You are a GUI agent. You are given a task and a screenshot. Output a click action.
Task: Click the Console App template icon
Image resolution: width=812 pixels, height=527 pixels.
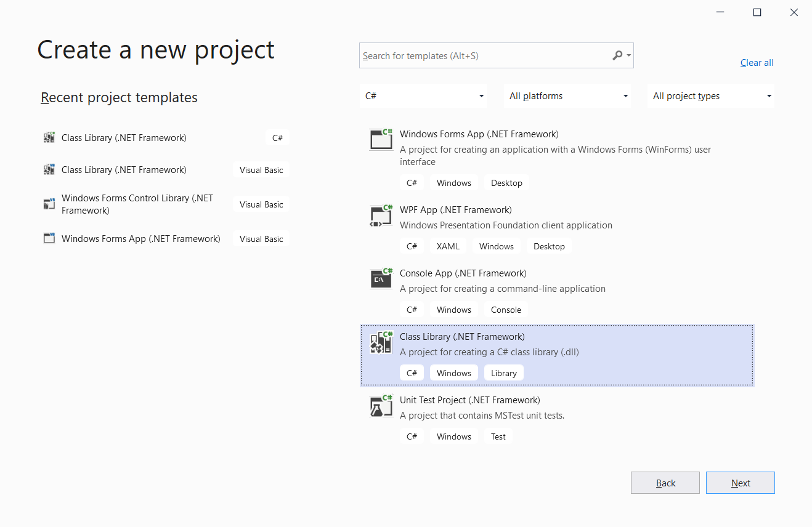(x=381, y=279)
